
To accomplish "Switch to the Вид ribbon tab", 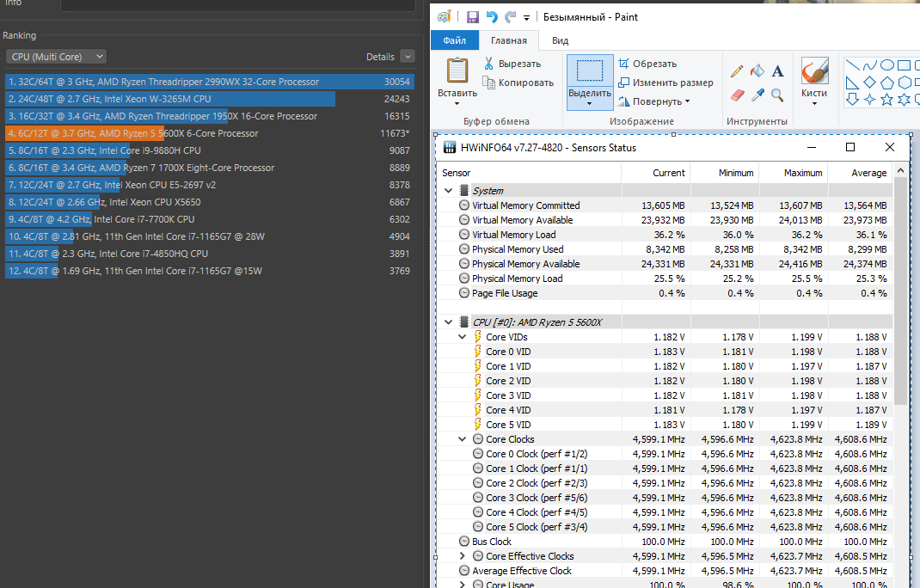I will click(x=561, y=40).
